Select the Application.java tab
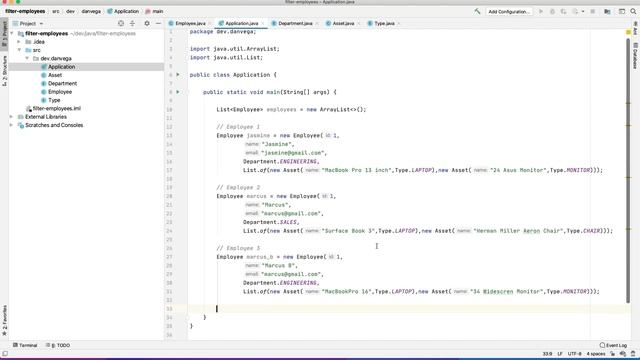Viewport: 640px width, 360px height. (242, 24)
